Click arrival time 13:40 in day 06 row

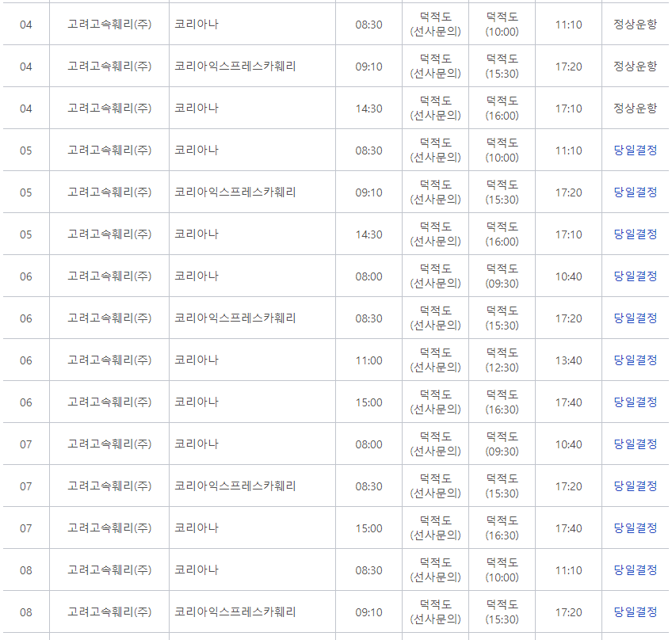[x=568, y=360]
